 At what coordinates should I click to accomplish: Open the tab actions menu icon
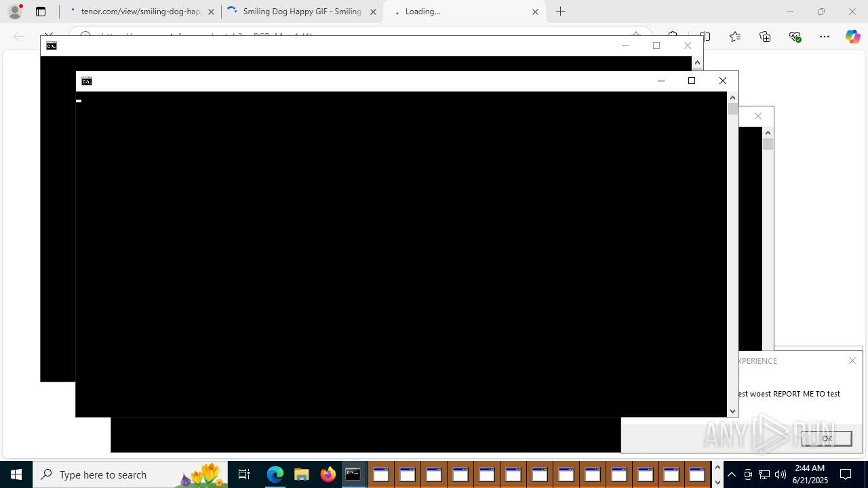pyautogui.click(x=41, y=12)
